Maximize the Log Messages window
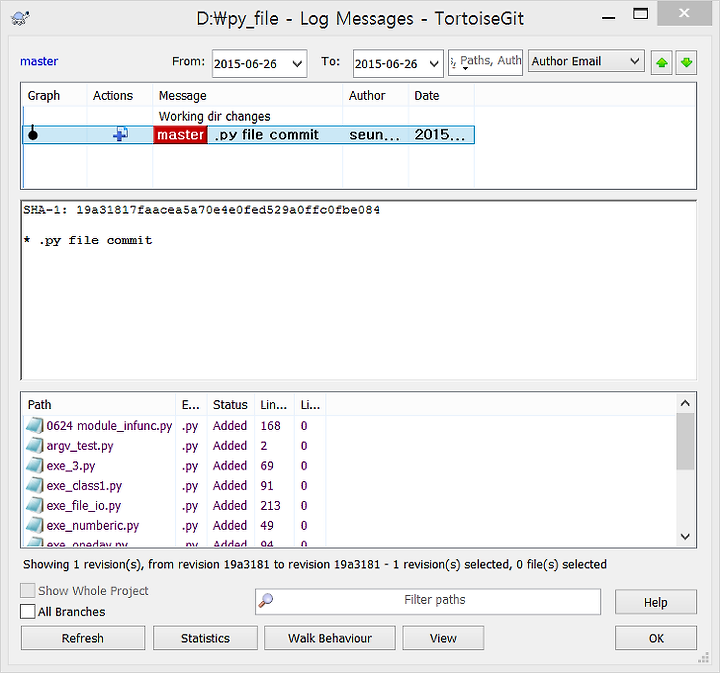The image size is (720, 673). tap(641, 14)
